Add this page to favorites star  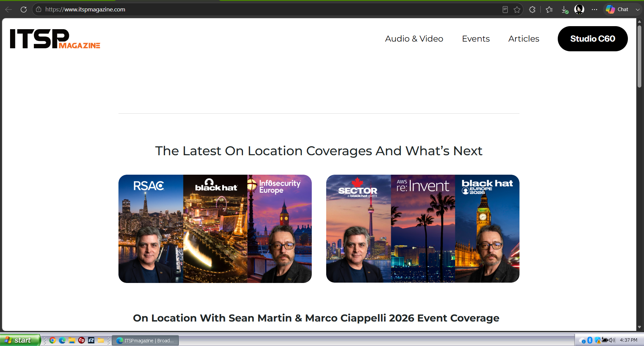[x=517, y=9]
